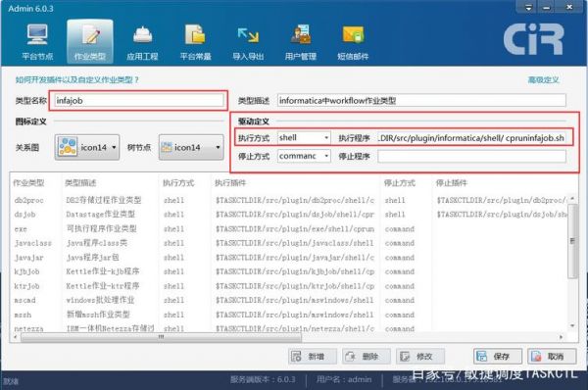This screenshot has width=588, height=390.
Task: Close the Admin window
Action: pos(569,7)
